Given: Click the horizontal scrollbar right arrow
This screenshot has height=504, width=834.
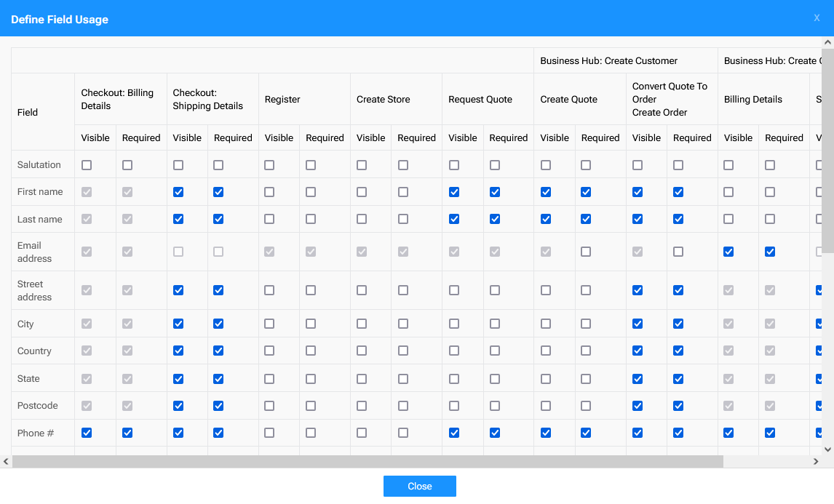Looking at the screenshot, I should [x=816, y=462].
